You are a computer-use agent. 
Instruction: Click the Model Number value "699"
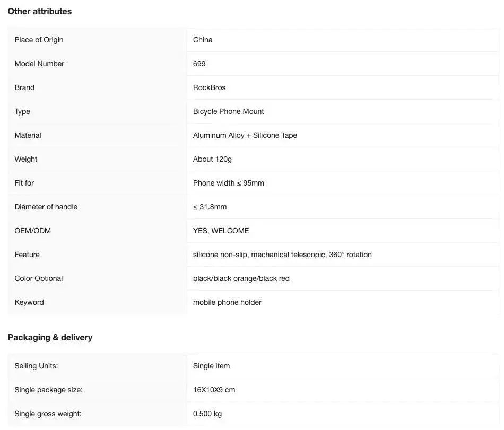click(199, 64)
